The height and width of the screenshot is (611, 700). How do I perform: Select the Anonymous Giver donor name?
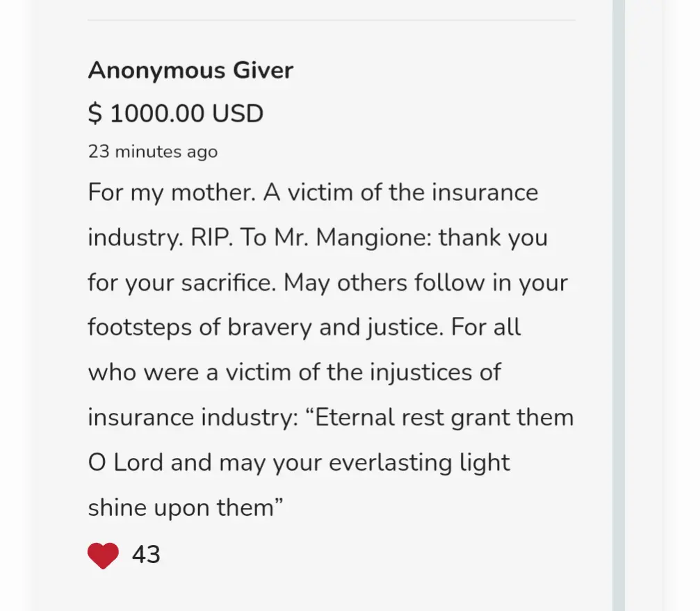[x=190, y=70]
